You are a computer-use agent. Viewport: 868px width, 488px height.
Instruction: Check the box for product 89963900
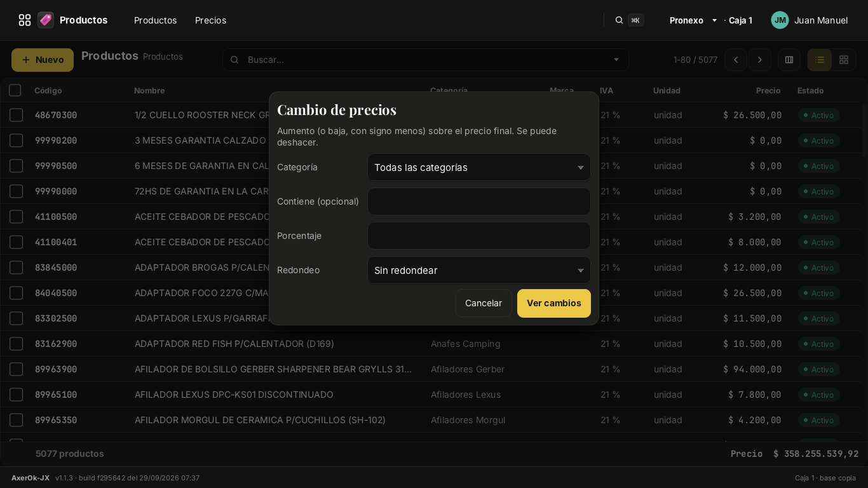click(x=17, y=369)
